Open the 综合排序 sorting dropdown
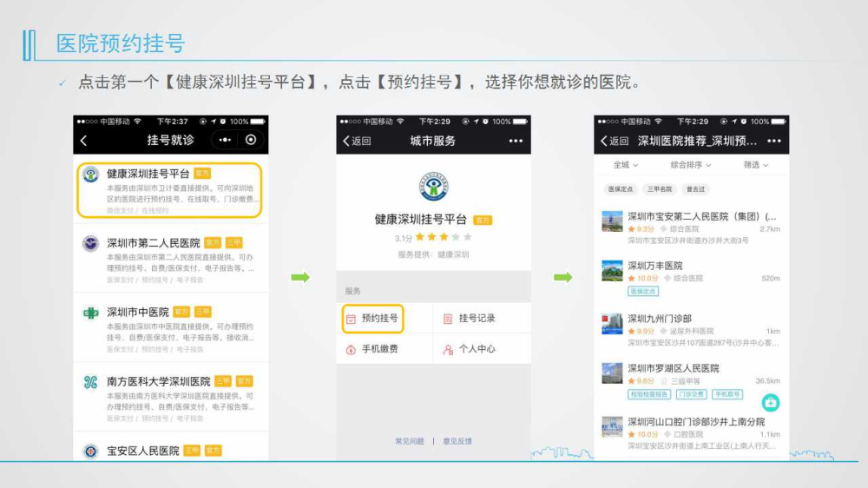868x488 pixels. click(691, 165)
